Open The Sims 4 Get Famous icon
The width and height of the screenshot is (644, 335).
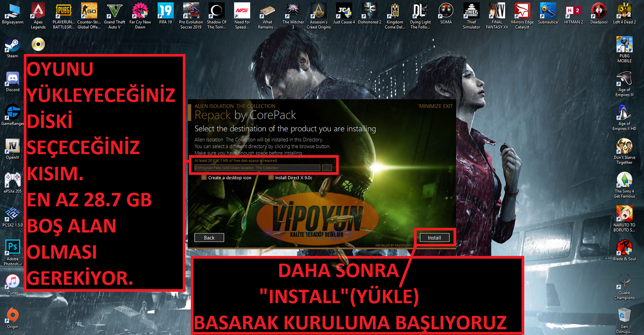pos(624,185)
